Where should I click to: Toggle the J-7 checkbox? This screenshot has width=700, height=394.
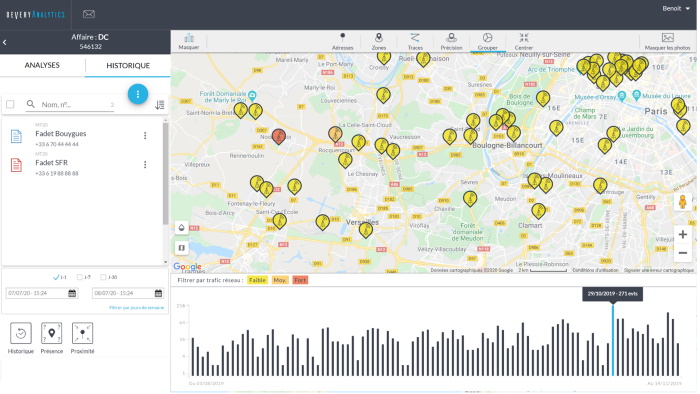point(79,277)
